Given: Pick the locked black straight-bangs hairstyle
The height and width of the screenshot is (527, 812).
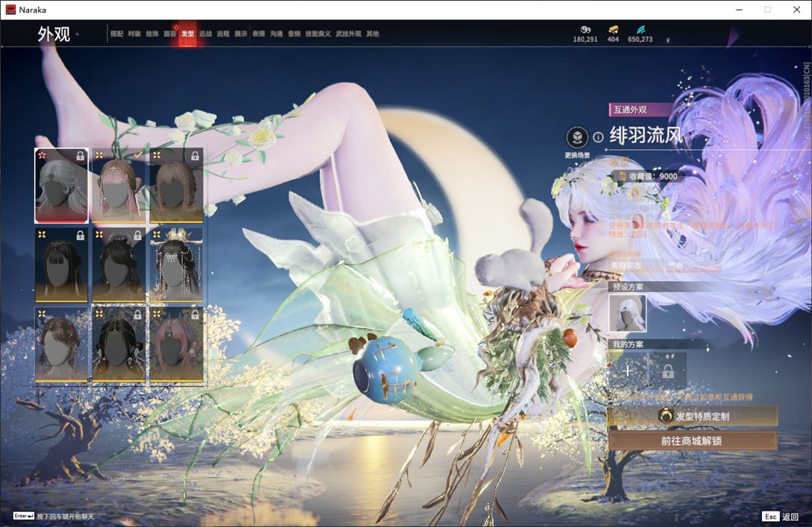Looking at the screenshot, I should pos(62,265).
